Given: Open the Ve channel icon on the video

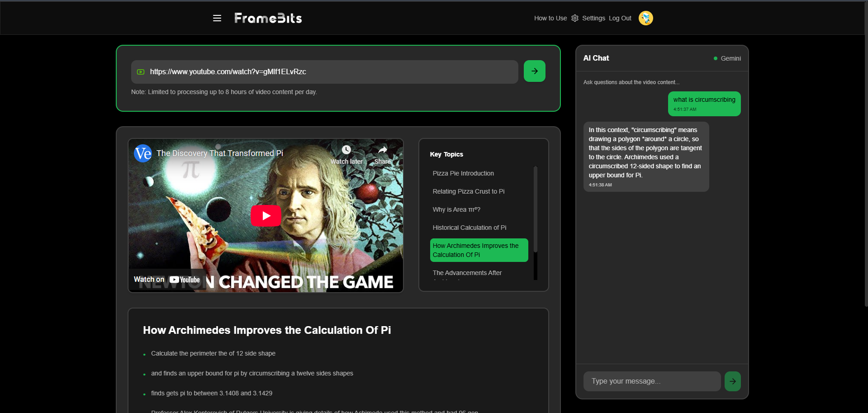Looking at the screenshot, I should tap(143, 153).
